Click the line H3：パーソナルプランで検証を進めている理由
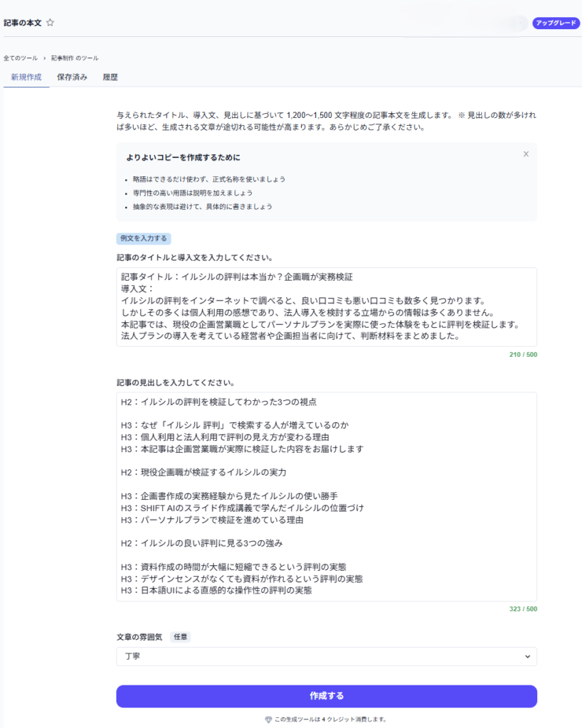 pyautogui.click(x=212, y=520)
